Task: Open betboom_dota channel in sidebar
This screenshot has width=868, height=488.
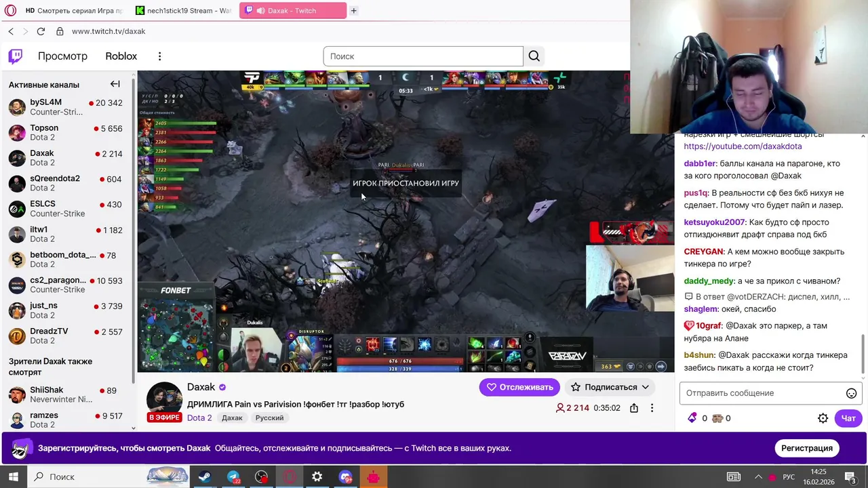Action: tap(66, 260)
